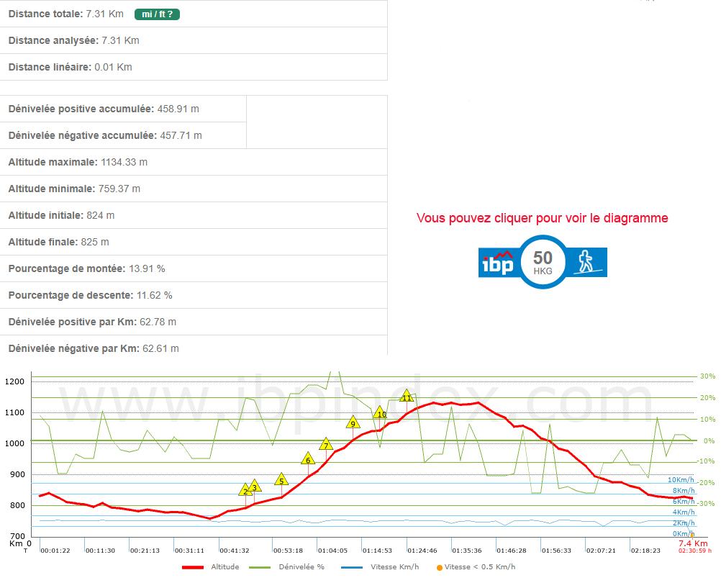
Task: Select yellow waypoint marker 9
Action: (x=353, y=423)
